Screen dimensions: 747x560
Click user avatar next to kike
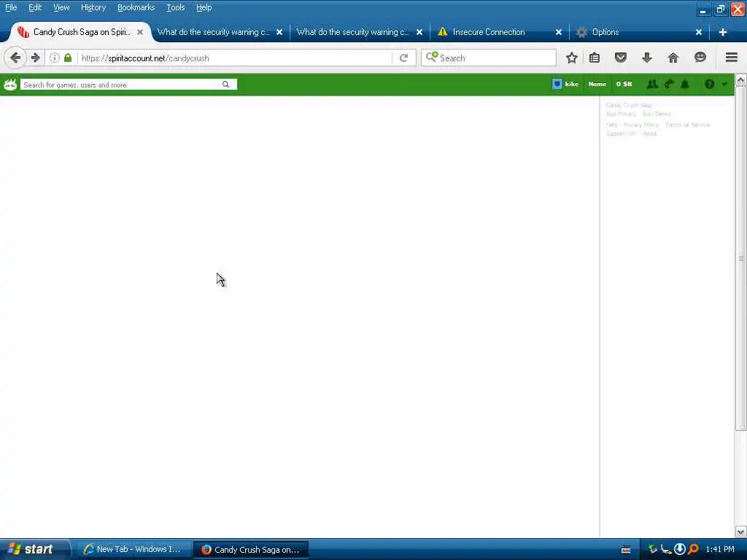tap(557, 85)
